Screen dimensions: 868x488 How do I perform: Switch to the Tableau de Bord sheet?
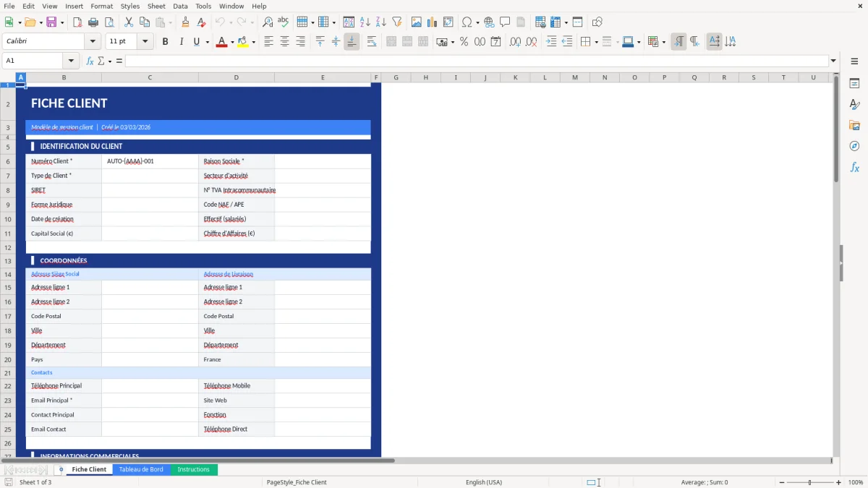(x=141, y=469)
